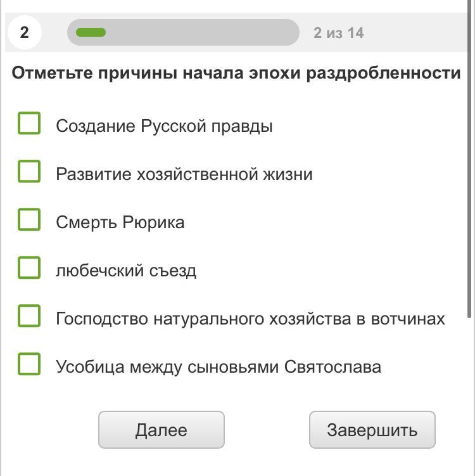Tick the checkbox for 'Развитие хозяйственной жизни'
The height and width of the screenshot is (476, 475).
click(29, 172)
